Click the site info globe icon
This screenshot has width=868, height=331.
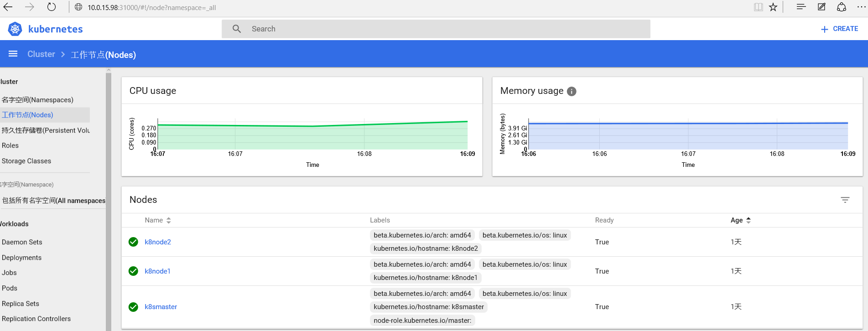(x=78, y=7)
